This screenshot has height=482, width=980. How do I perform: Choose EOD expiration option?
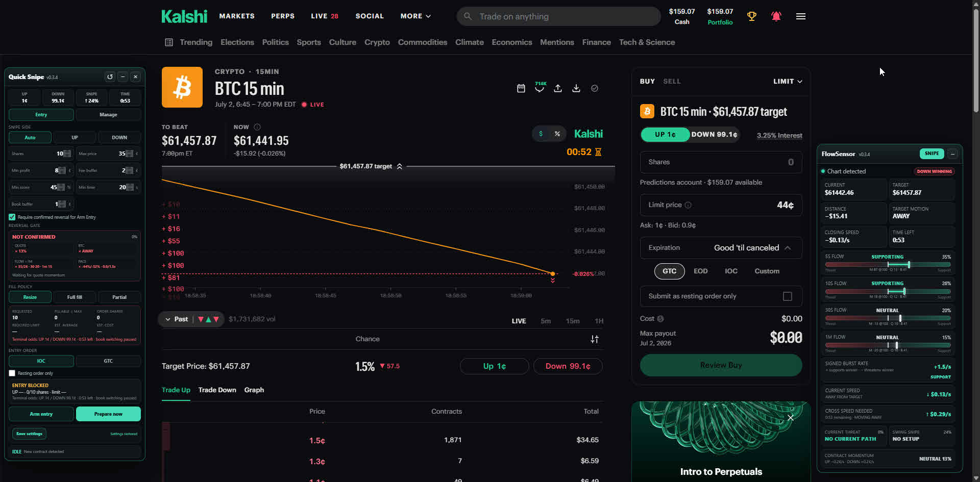coord(700,271)
